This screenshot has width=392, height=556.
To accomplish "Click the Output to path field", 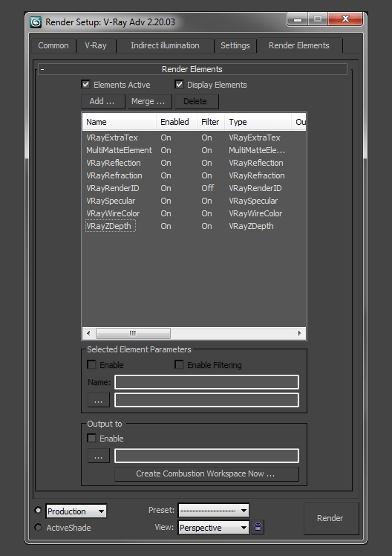I will pyautogui.click(x=207, y=456).
